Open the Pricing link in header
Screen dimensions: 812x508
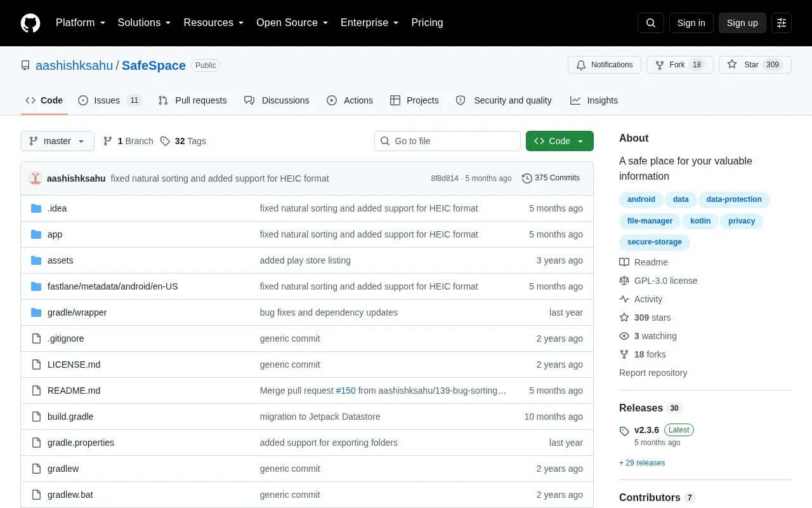pyautogui.click(x=427, y=23)
